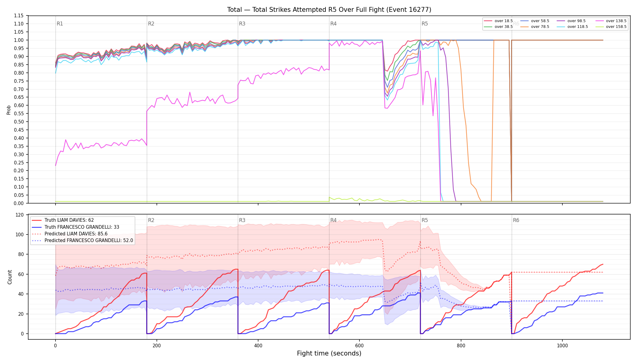Select the 'over 58.5' legend entry
Screen dimensions: 637x364
[x=535, y=21]
